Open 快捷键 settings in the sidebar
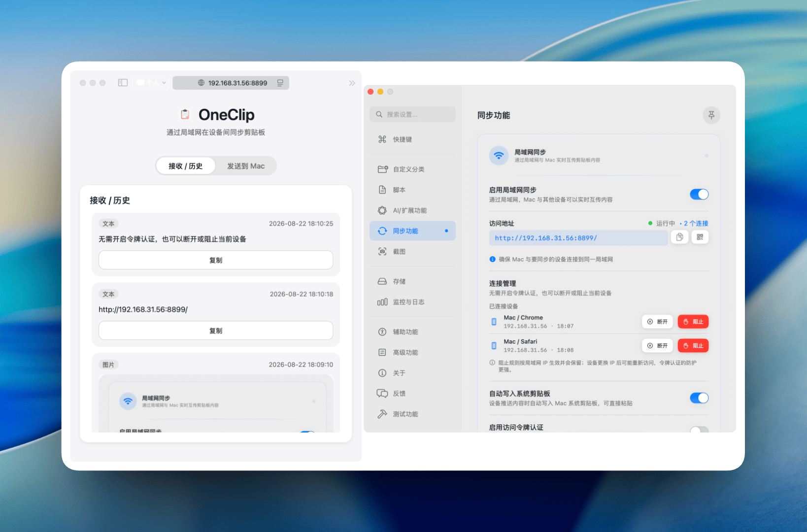The width and height of the screenshot is (807, 532). pos(412,139)
